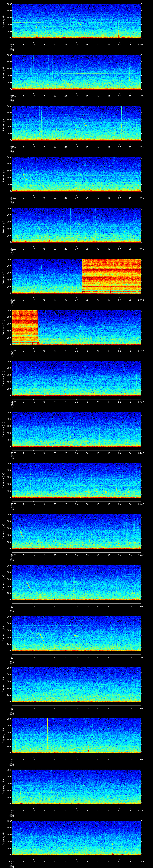153x868 pixels.
Task: Click the 50:00 end time label
Action: point(141,300)
